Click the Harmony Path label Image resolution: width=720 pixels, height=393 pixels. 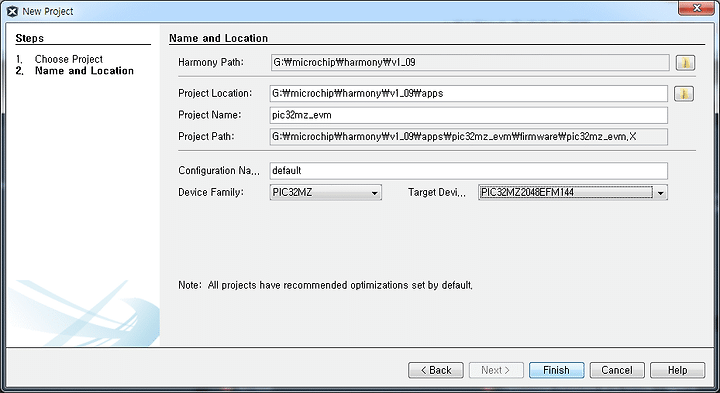pos(211,62)
